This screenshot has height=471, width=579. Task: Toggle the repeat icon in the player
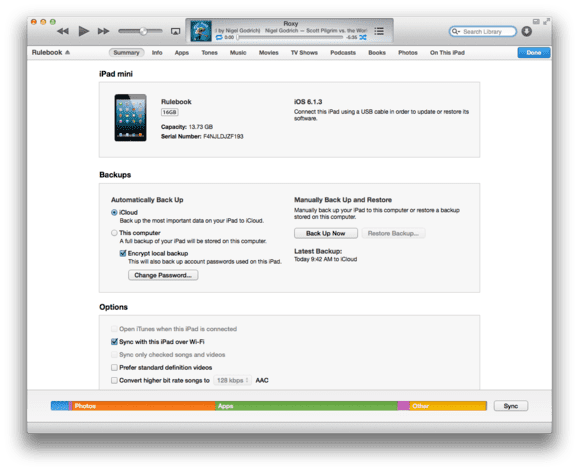pos(219,37)
